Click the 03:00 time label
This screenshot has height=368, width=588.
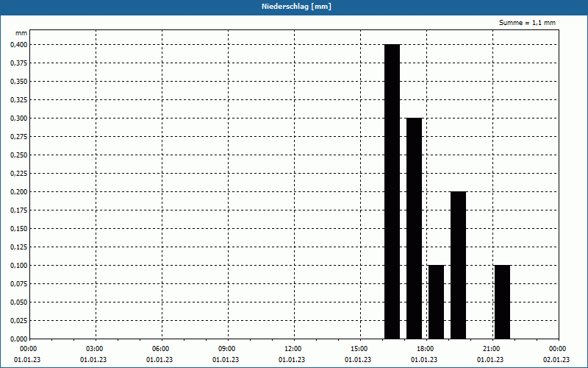pyautogui.click(x=95, y=349)
